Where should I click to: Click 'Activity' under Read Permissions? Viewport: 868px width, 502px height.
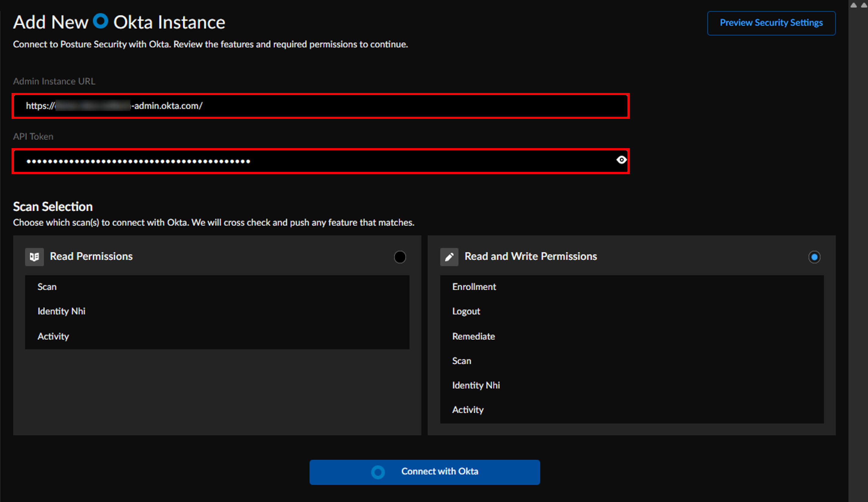tap(53, 336)
